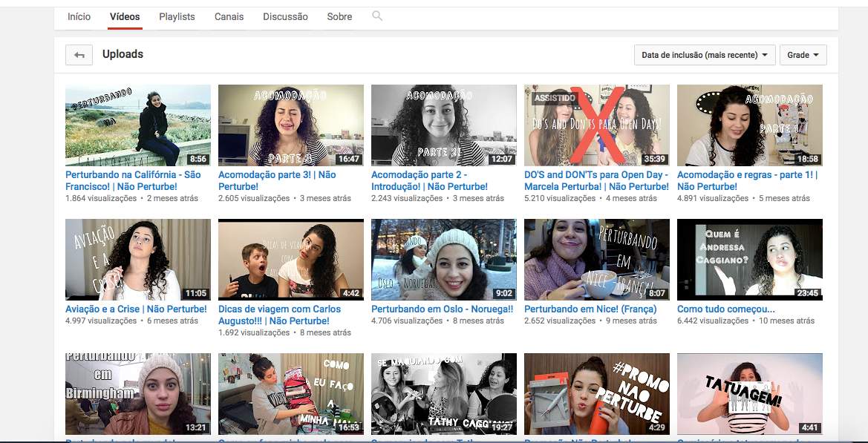Open the Início tab

(x=79, y=16)
